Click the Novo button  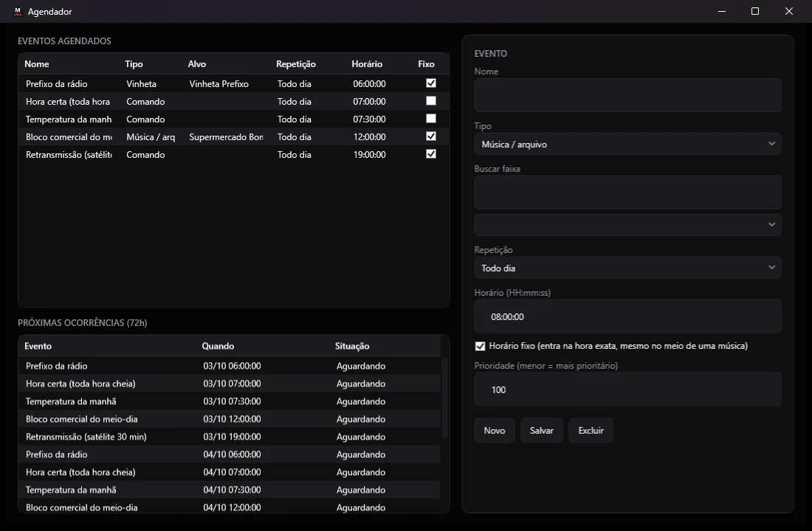pos(495,431)
